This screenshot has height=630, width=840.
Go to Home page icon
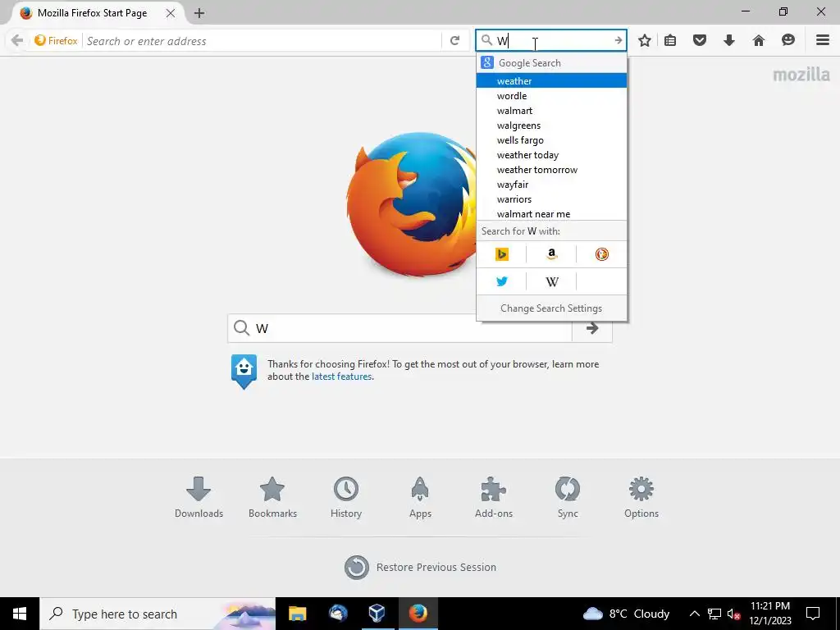(759, 40)
